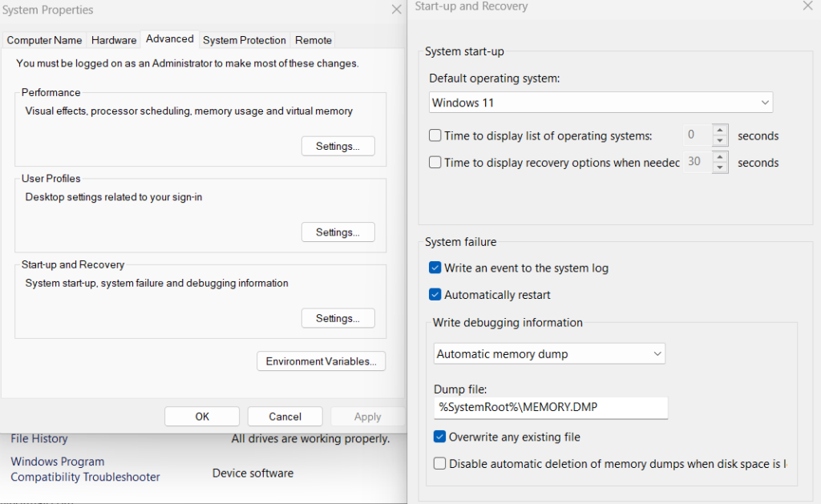Open User Profiles Settings
The width and height of the screenshot is (821, 504).
coord(338,232)
